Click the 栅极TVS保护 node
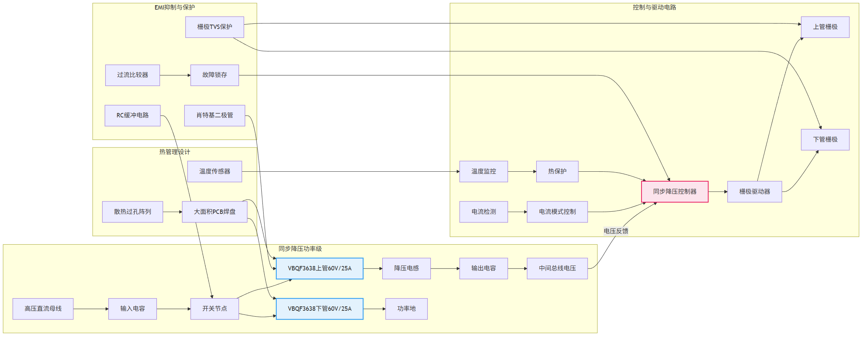The height and width of the screenshot is (339, 868). pos(214,27)
